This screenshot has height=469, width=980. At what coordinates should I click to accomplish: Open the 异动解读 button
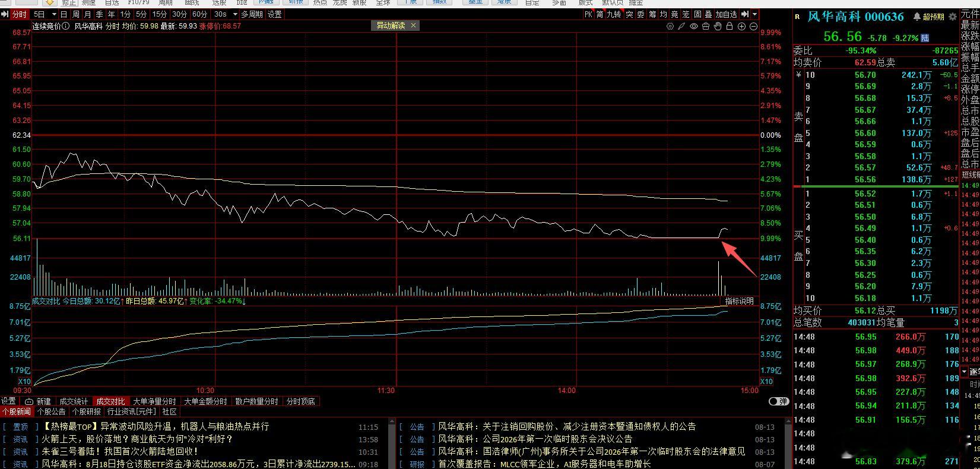(391, 26)
